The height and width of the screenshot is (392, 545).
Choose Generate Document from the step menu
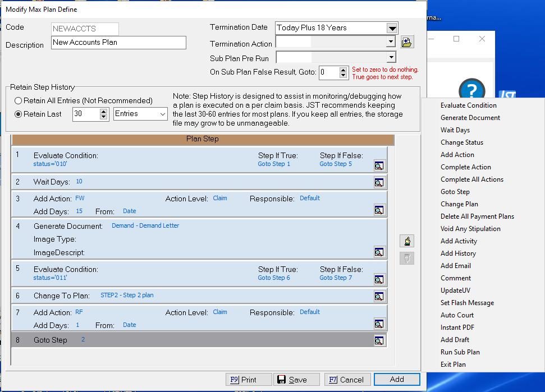coord(470,118)
